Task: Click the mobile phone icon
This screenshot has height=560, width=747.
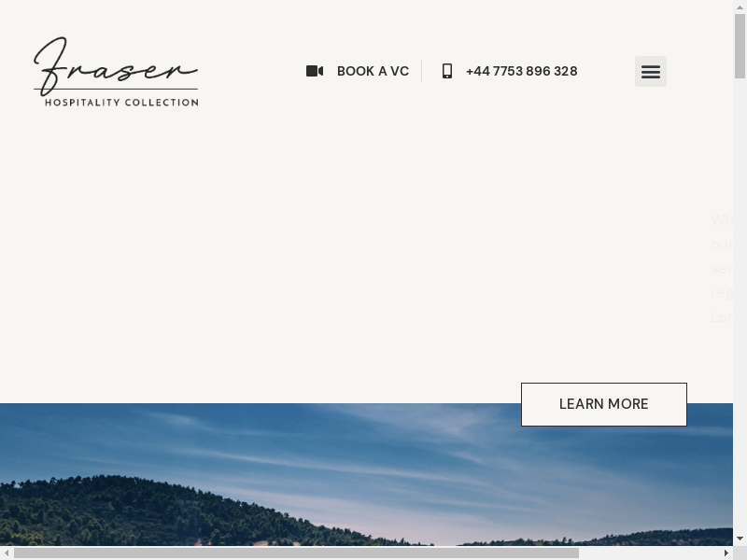Action: (x=447, y=71)
